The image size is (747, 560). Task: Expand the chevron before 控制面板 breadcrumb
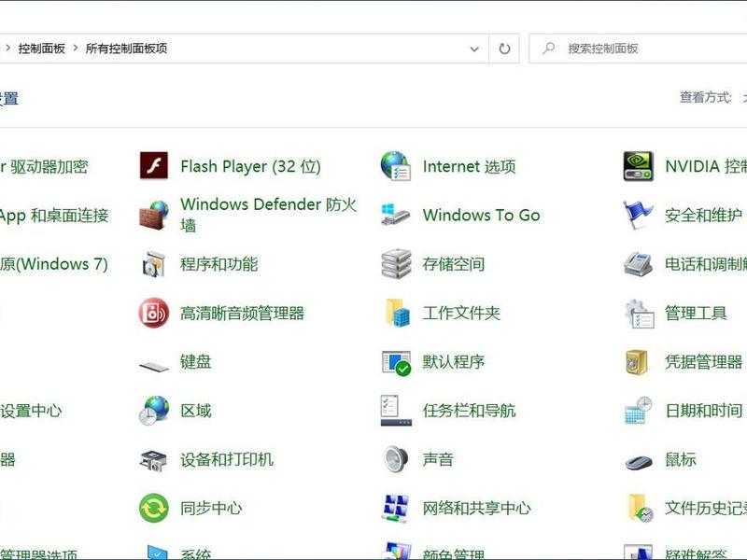[x=7, y=49]
